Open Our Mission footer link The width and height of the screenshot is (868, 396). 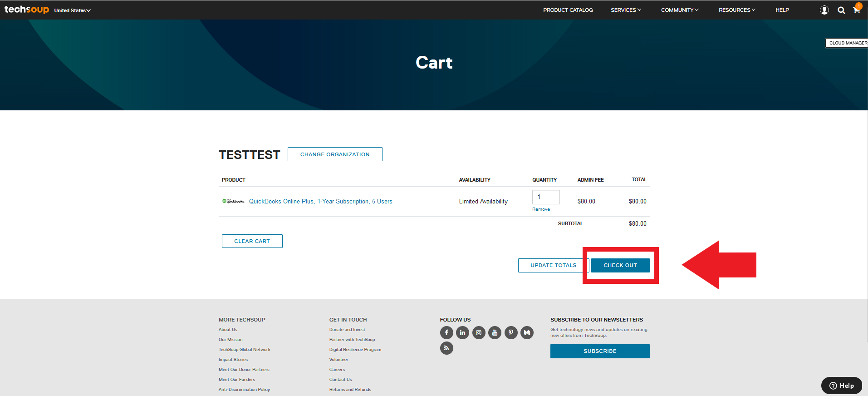230,340
